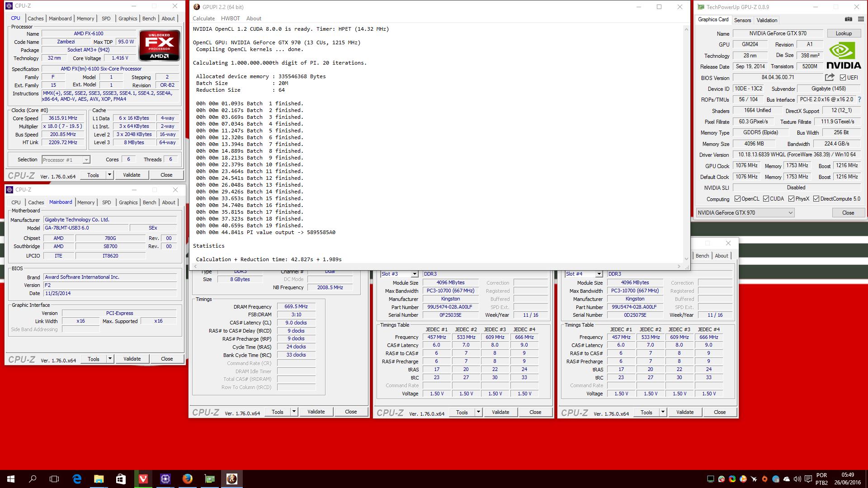Click the airplane-shaped tray icon
Image resolution: width=868 pixels, height=488 pixels.
(x=754, y=479)
